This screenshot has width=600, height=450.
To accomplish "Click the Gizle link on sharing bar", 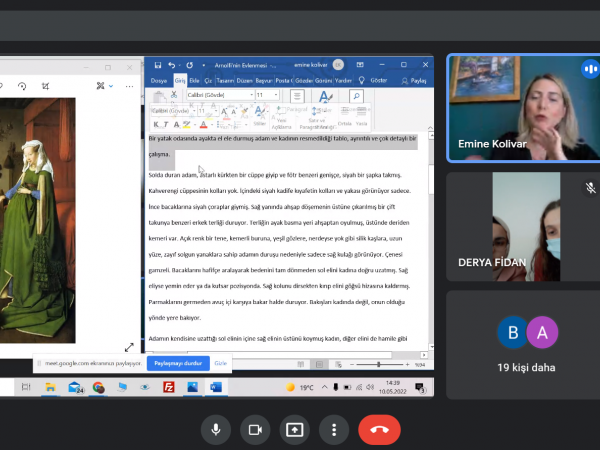I will click(220, 364).
